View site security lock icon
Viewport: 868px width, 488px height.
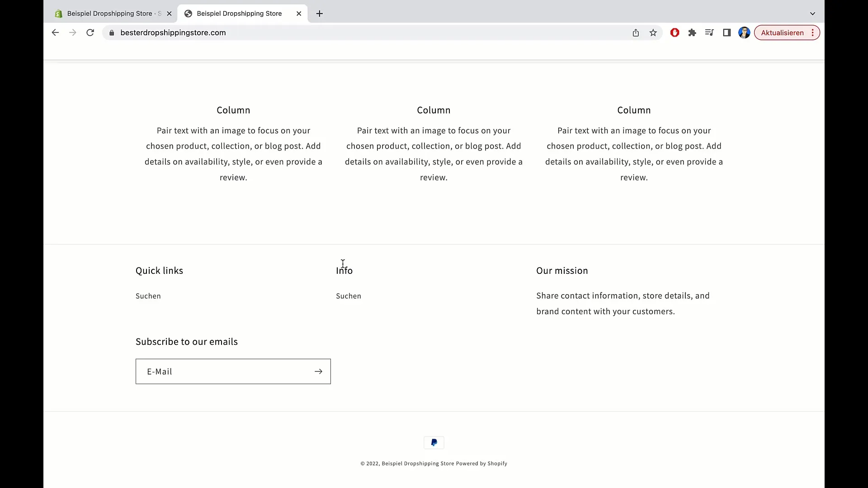click(x=112, y=33)
